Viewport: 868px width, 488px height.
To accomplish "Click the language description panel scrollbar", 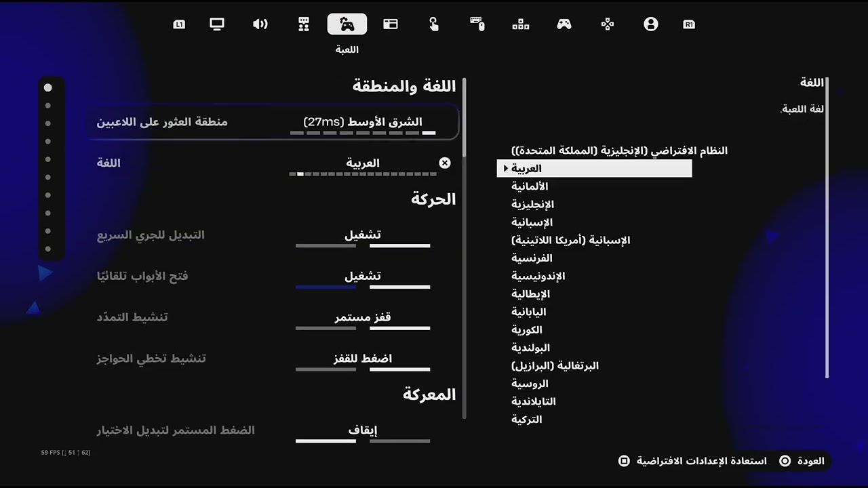I will [827, 228].
